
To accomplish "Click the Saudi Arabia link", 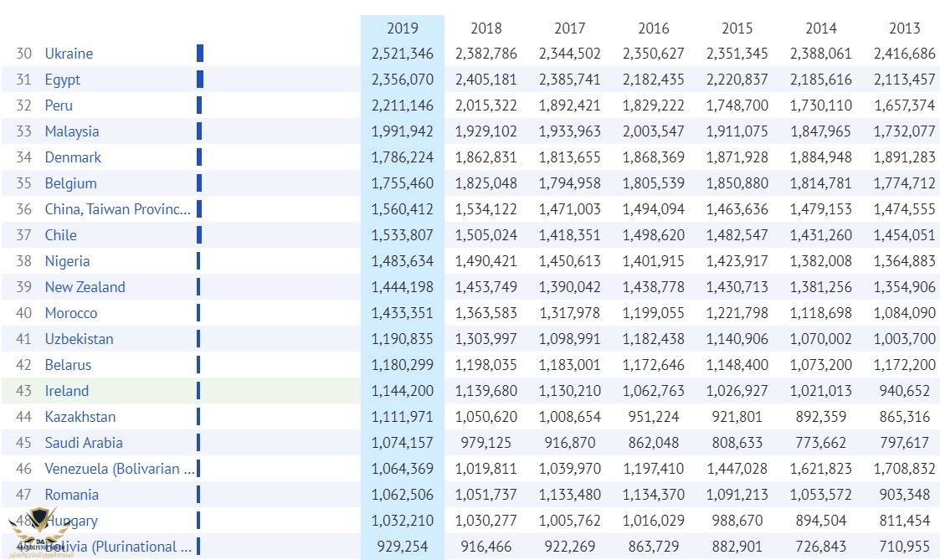I will point(84,443).
